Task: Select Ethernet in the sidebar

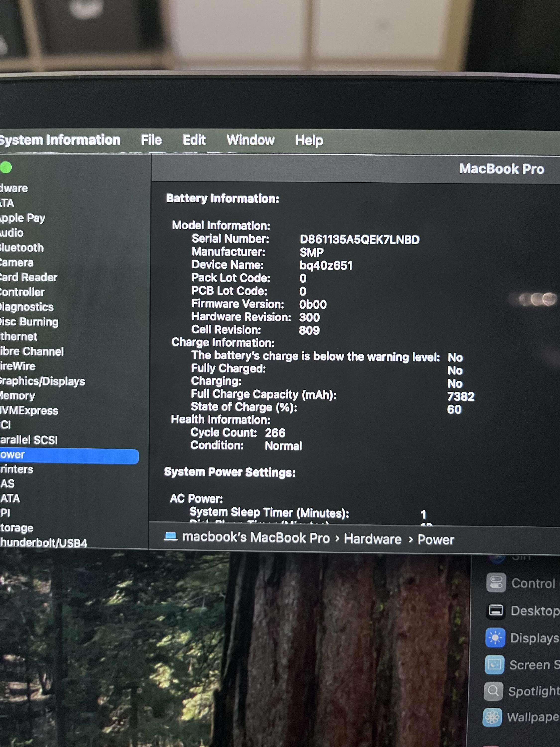Action: [19, 336]
